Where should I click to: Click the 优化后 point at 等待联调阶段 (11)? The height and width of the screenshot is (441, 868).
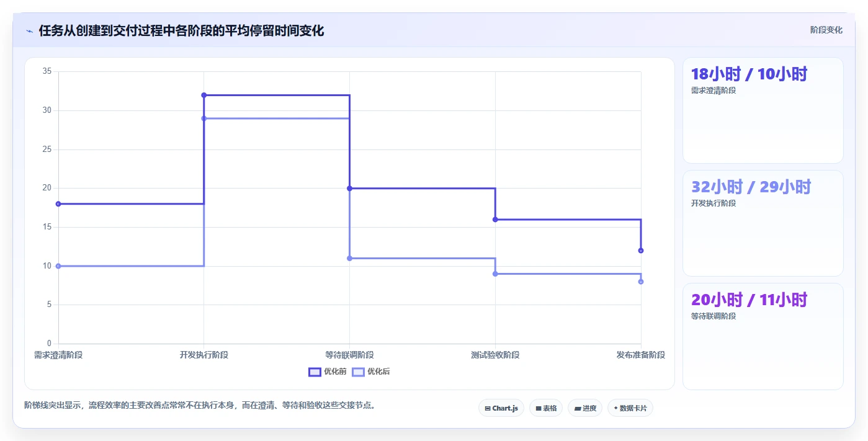pos(349,258)
